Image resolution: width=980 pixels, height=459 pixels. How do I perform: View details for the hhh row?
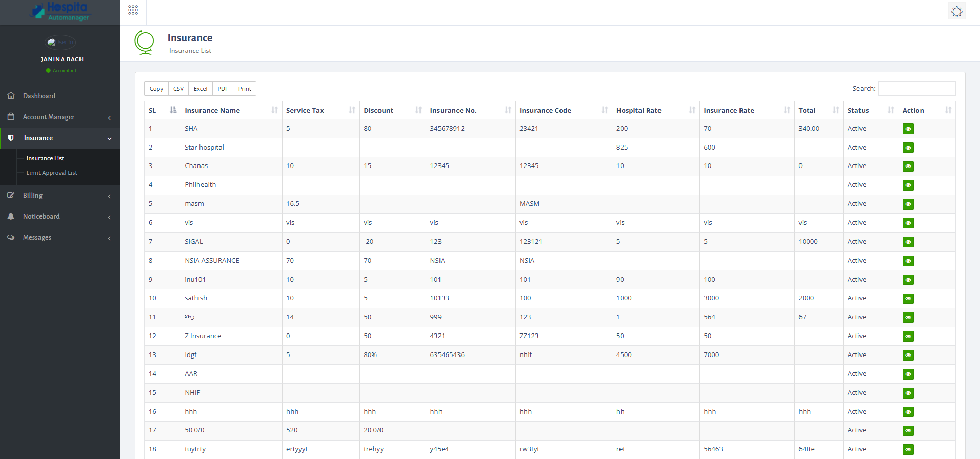[908, 412]
